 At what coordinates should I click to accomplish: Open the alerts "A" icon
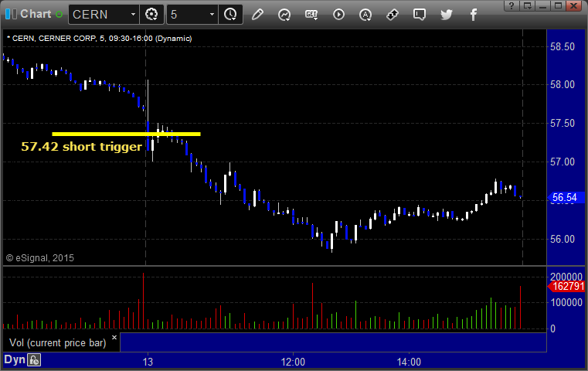click(365, 15)
